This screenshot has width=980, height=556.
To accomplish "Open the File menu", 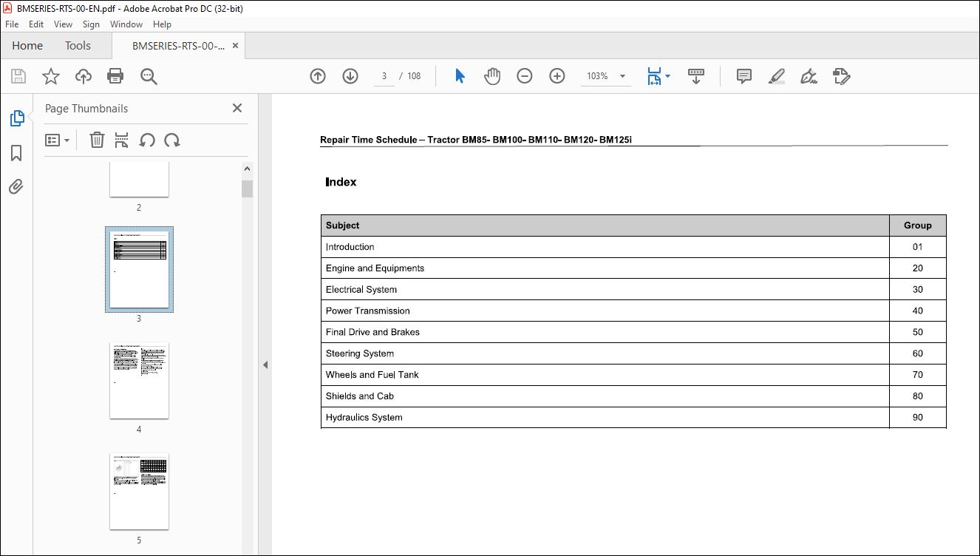I will pos(12,24).
